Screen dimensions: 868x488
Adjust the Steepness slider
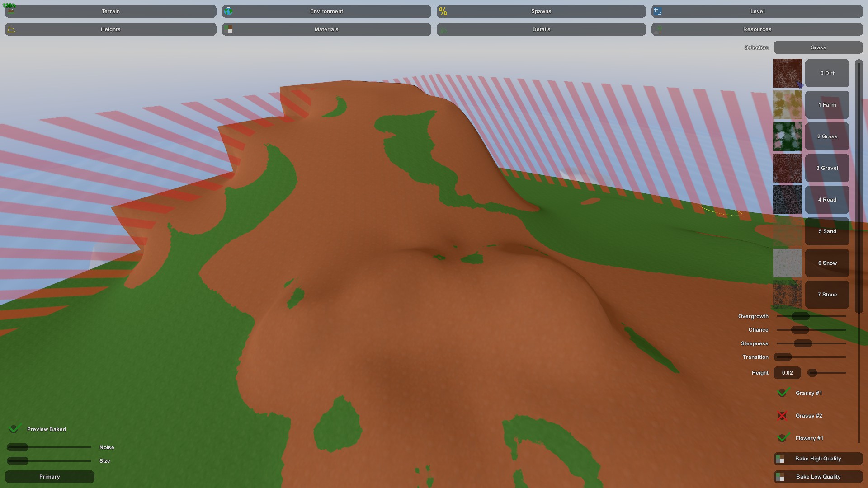(x=803, y=343)
